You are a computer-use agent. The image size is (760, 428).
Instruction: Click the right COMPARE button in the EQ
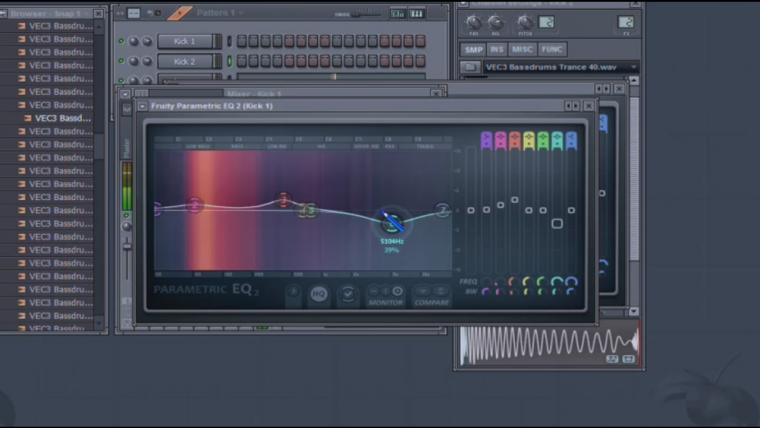tap(441, 291)
